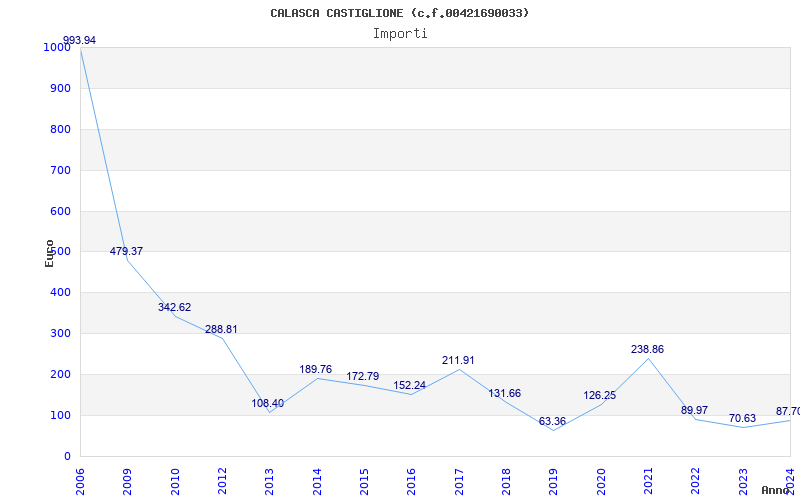Click the 2013 x-axis year label

click(269, 481)
